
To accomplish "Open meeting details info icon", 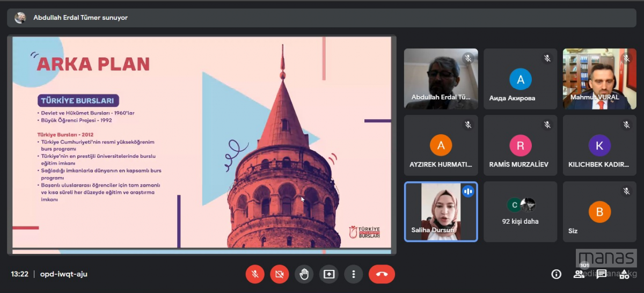I will [557, 274].
